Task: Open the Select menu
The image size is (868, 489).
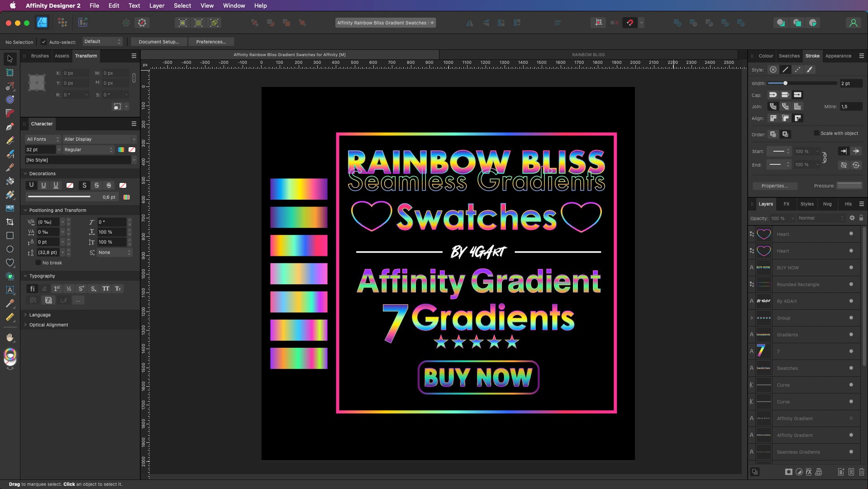Action: pyautogui.click(x=182, y=5)
